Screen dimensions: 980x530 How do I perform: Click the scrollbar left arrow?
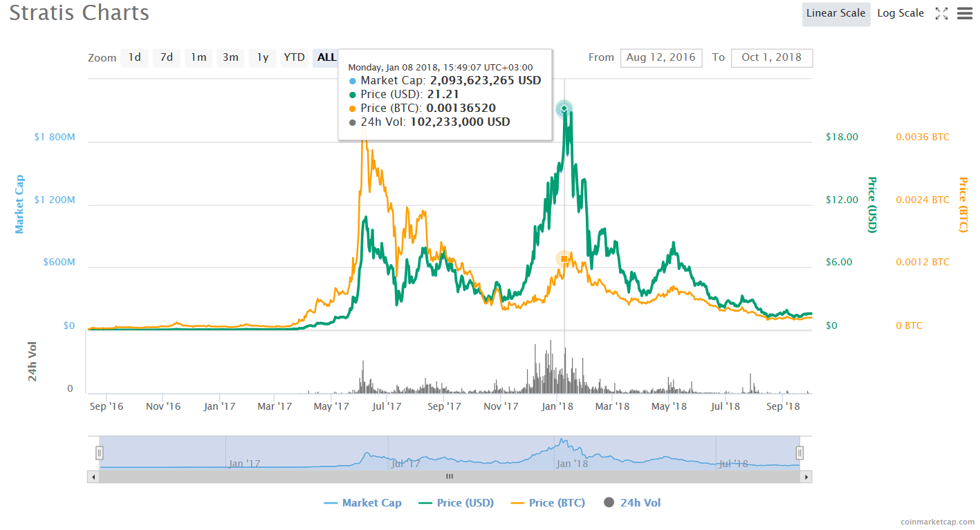93,477
